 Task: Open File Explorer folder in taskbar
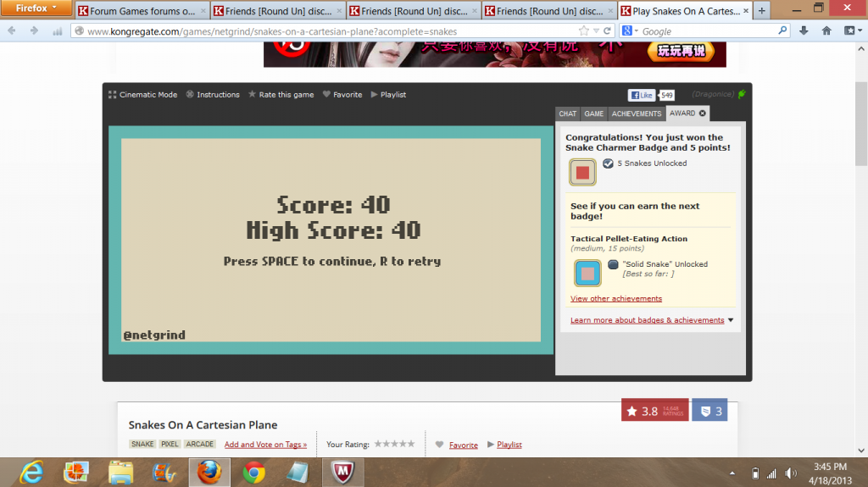[x=120, y=473]
